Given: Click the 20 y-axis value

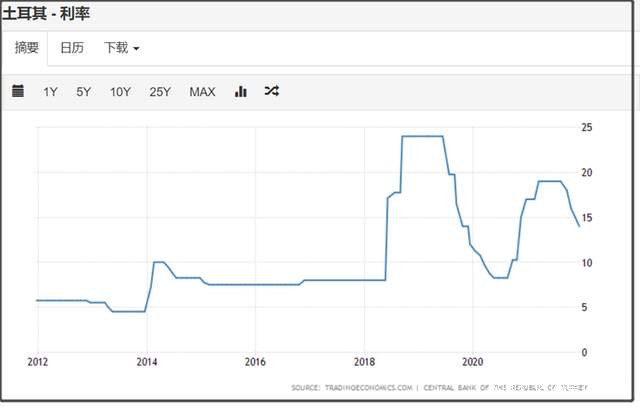Looking at the screenshot, I should click(587, 173).
